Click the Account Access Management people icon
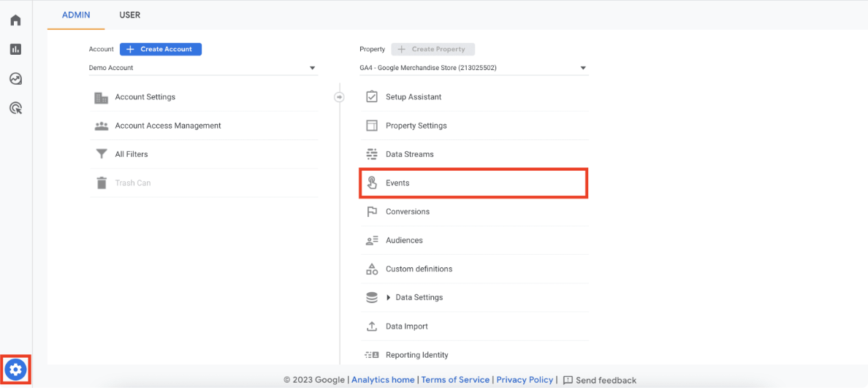The image size is (868, 390). [102, 126]
